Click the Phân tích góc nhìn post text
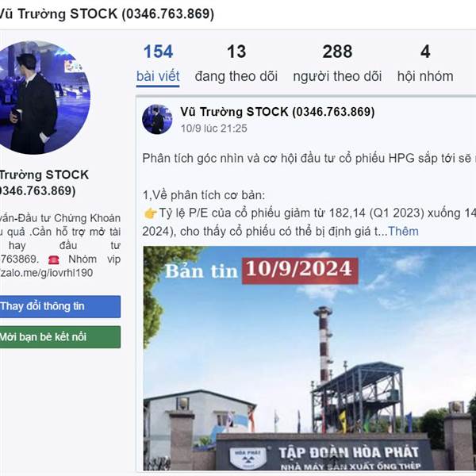Image resolution: width=476 pixels, height=476 pixels. [x=309, y=159]
